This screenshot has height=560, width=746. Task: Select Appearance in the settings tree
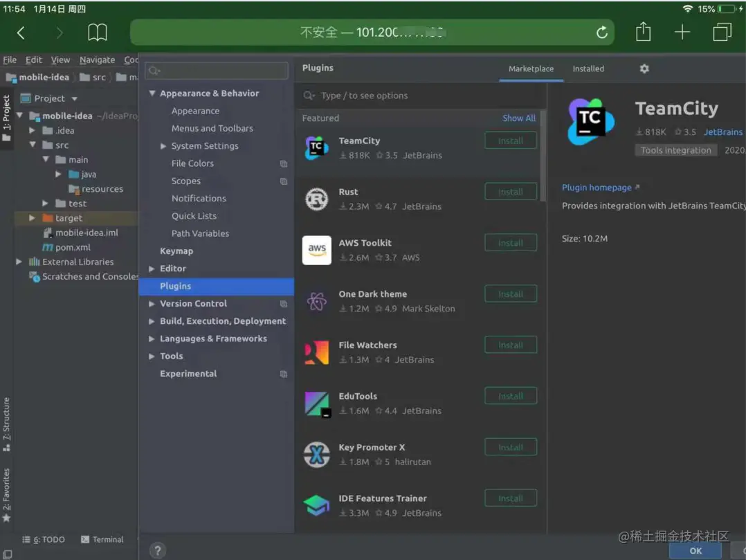[195, 111]
